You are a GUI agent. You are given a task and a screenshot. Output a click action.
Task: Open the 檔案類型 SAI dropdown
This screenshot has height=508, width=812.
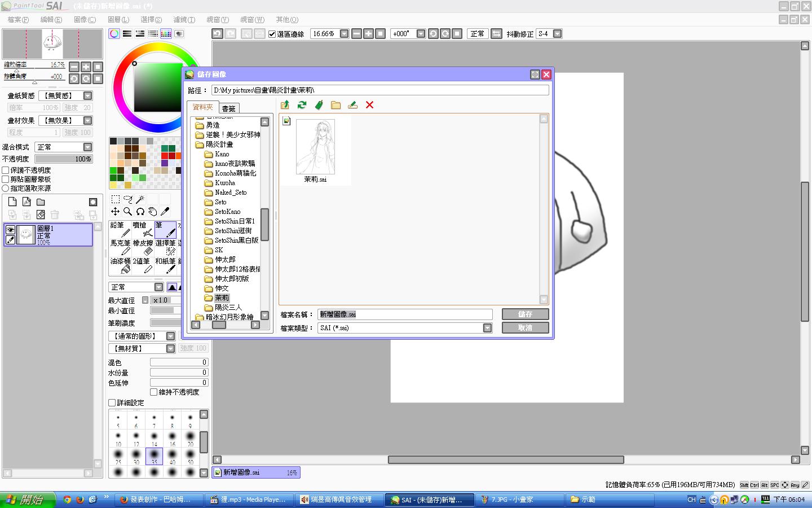click(487, 328)
